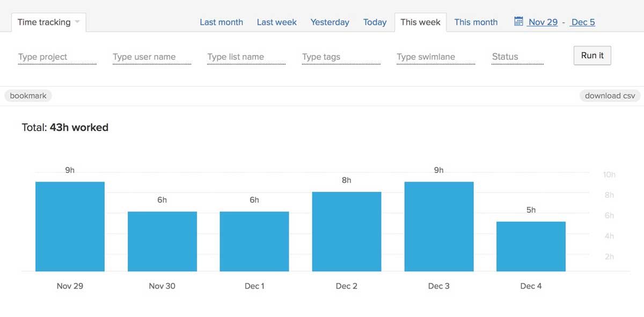Select the Yesterday time range
This screenshot has height=317, width=644.
[x=330, y=22]
